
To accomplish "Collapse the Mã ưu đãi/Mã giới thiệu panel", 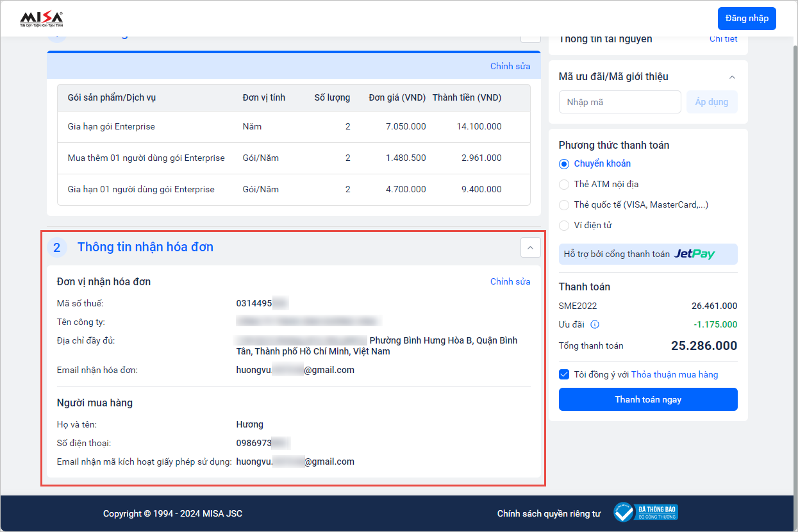I will [732, 77].
